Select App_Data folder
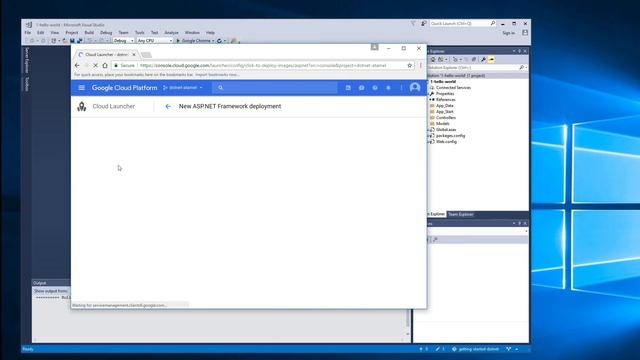Screen dimensions: 640x360 pos(444,106)
